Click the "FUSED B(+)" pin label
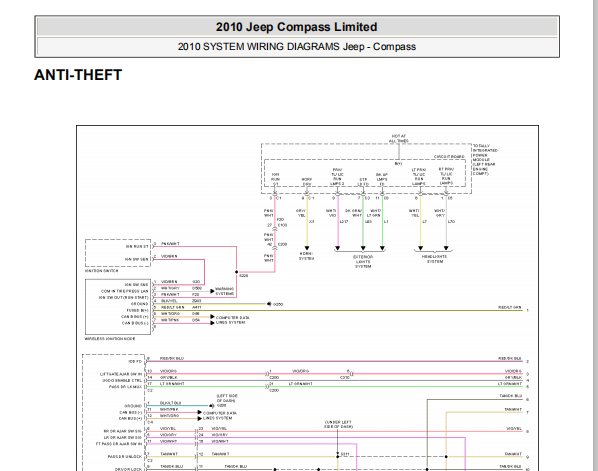This screenshot has width=598, height=471. coord(138,310)
